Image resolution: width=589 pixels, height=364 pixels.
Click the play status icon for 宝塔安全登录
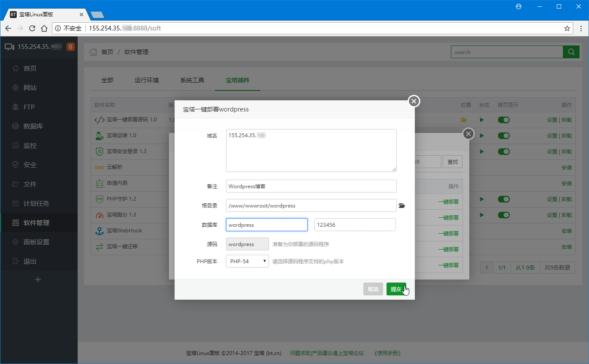[x=482, y=152]
